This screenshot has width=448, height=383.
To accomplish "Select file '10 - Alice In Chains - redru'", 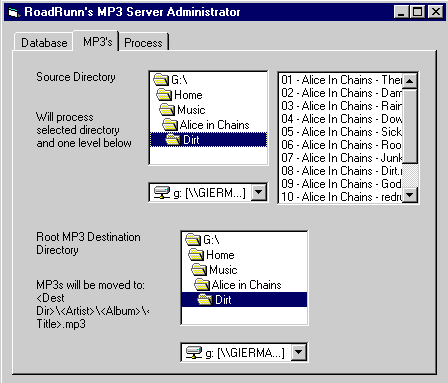I will click(x=341, y=197).
